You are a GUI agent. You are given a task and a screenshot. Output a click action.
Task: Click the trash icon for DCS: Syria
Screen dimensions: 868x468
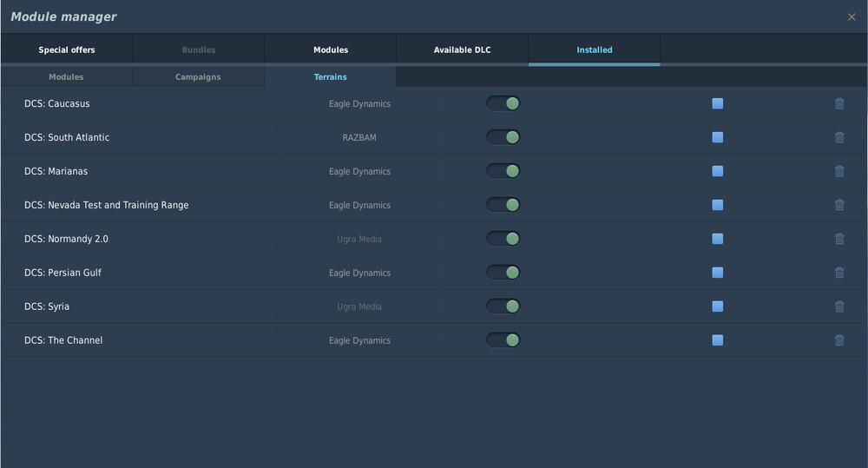tap(839, 307)
